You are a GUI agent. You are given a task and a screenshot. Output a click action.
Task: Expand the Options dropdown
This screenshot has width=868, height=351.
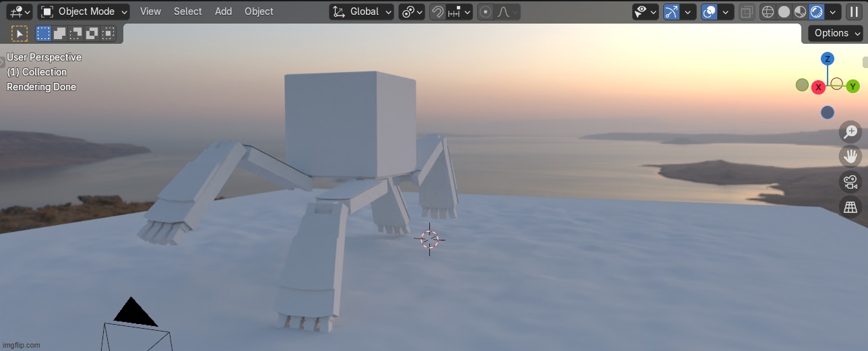coord(836,33)
